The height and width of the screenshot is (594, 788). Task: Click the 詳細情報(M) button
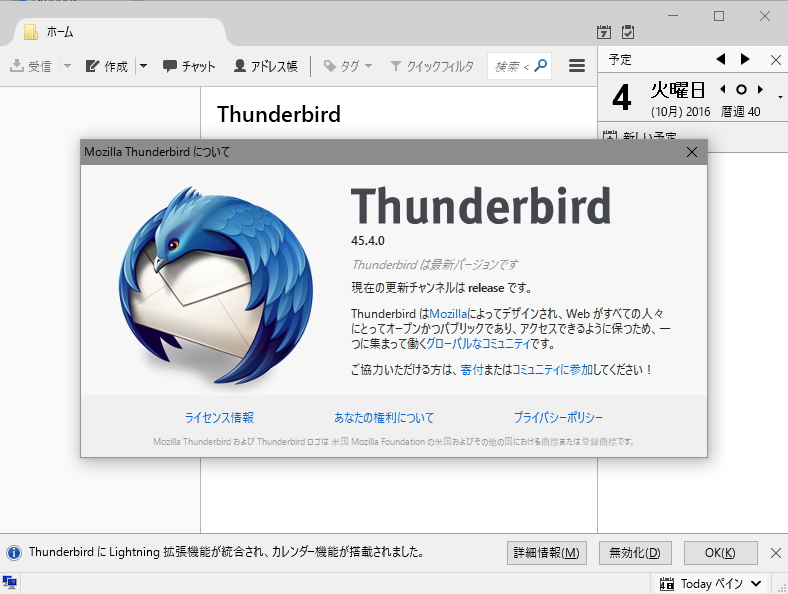coord(547,553)
